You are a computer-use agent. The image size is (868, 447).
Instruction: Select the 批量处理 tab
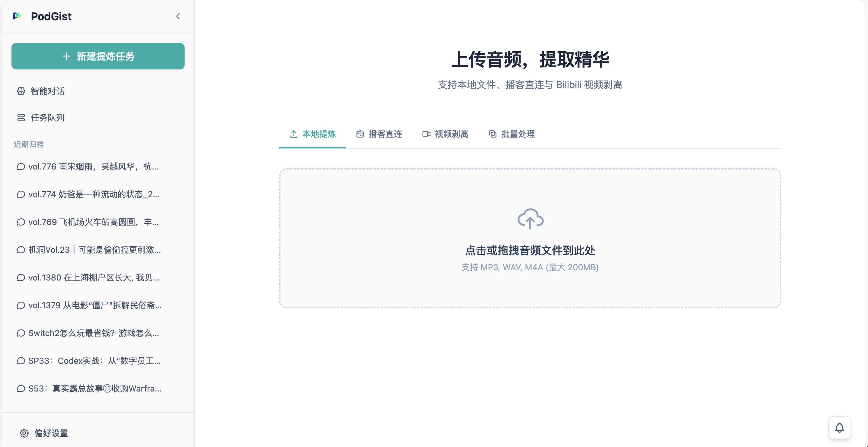[512, 134]
